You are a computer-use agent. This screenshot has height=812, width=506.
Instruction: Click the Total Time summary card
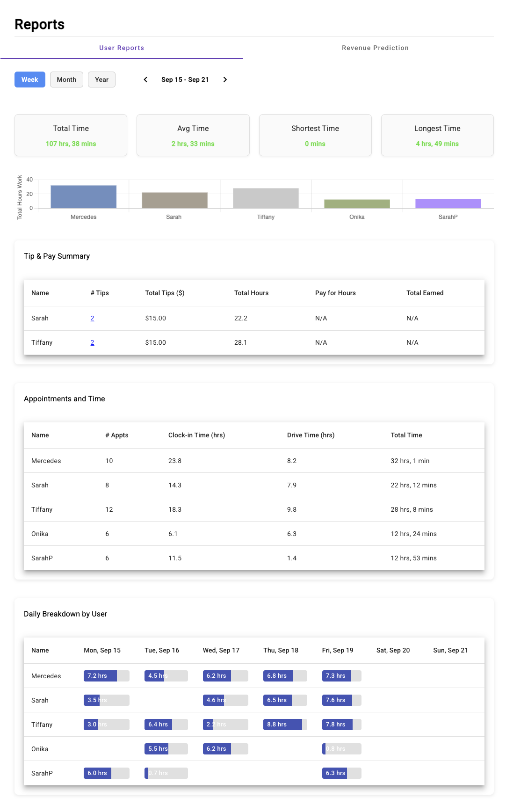(71, 135)
